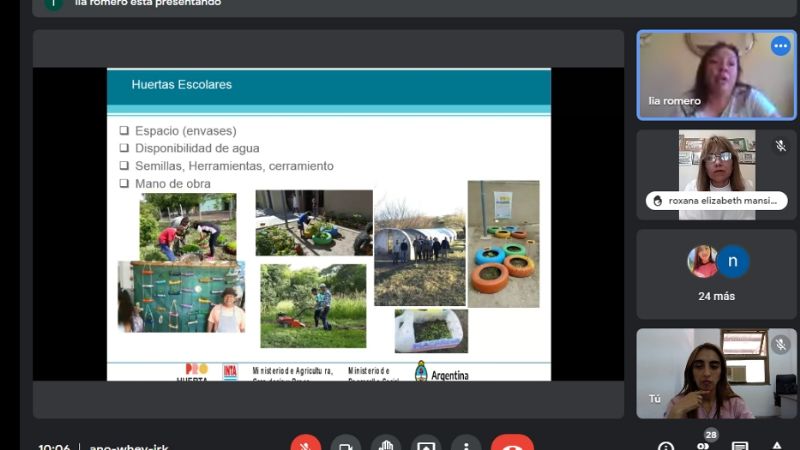Image resolution: width=800 pixels, height=450 pixels.
Task: Toggle the camera button
Action: pyautogui.click(x=346, y=445)
